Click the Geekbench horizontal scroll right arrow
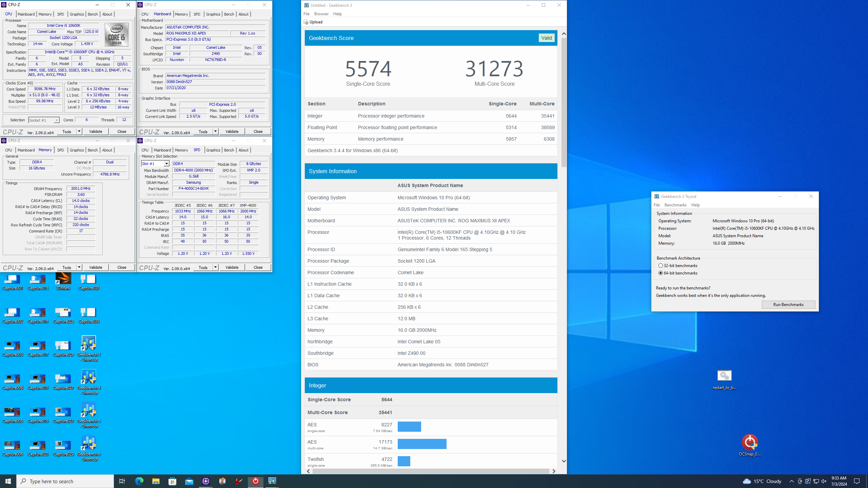This screenshot has height=488, width=868. pyautogui.click(x=554, y=471)
